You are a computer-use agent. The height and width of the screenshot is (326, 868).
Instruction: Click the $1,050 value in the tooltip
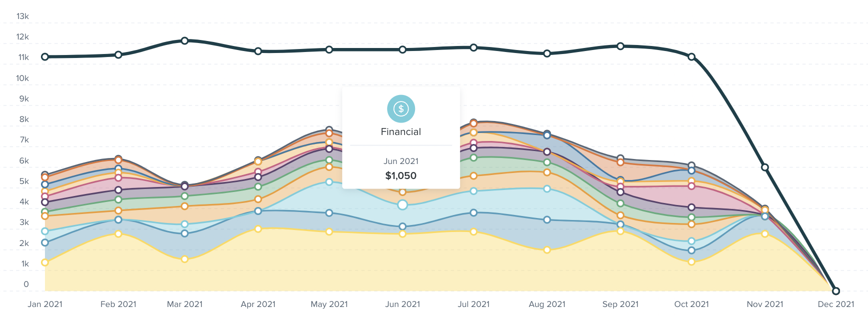(401, 175)
